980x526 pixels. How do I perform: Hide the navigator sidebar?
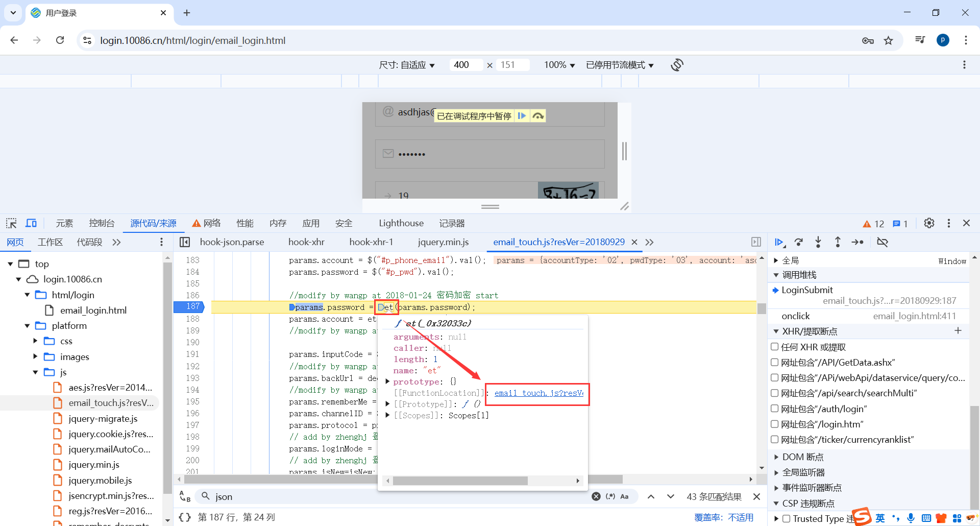point(185,242)
